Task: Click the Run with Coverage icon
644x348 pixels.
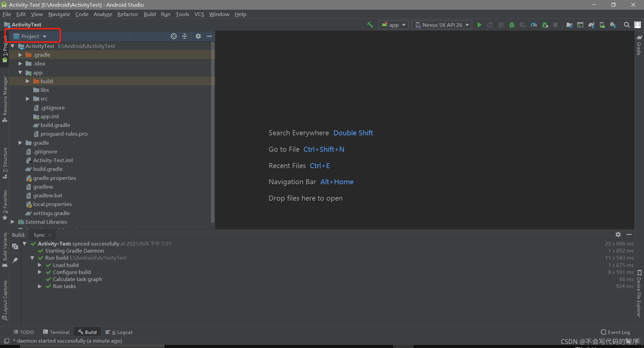Action: [523, 25]
